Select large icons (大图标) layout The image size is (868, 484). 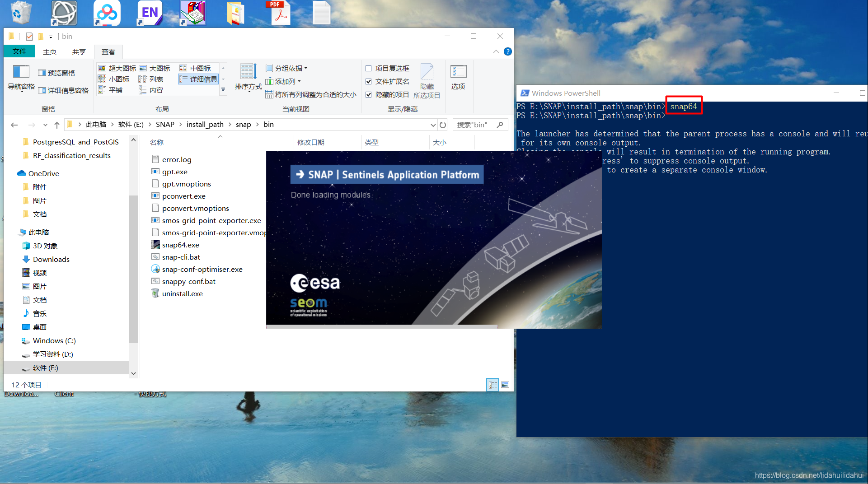click(155, 68)
